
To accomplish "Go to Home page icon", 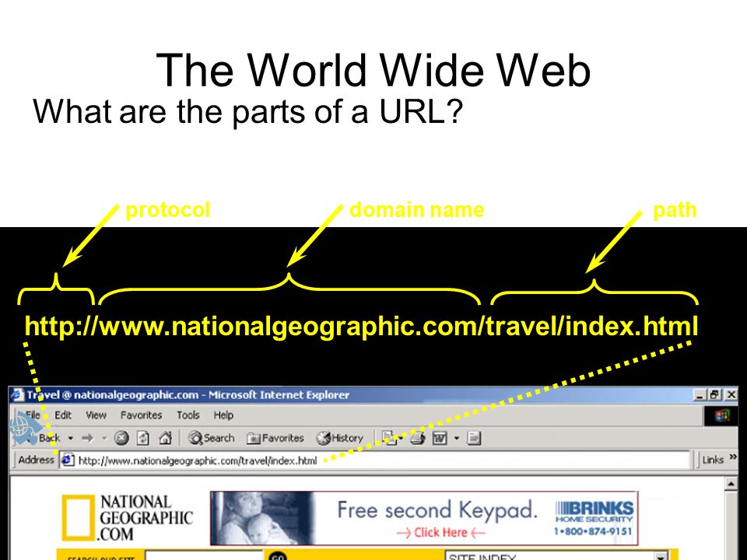I will (x=165, y=438).
